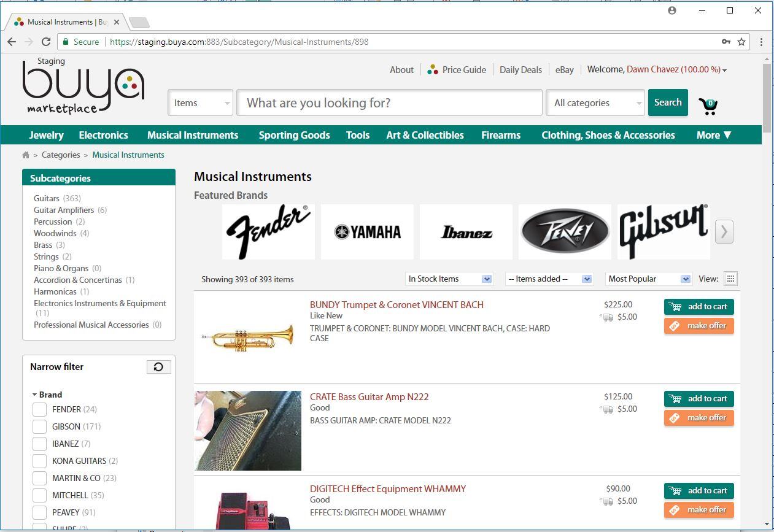The height and width of the screenshot is (532, 774).
Task: Open the Most Popular sort dropdown
Action: [649, 279]
